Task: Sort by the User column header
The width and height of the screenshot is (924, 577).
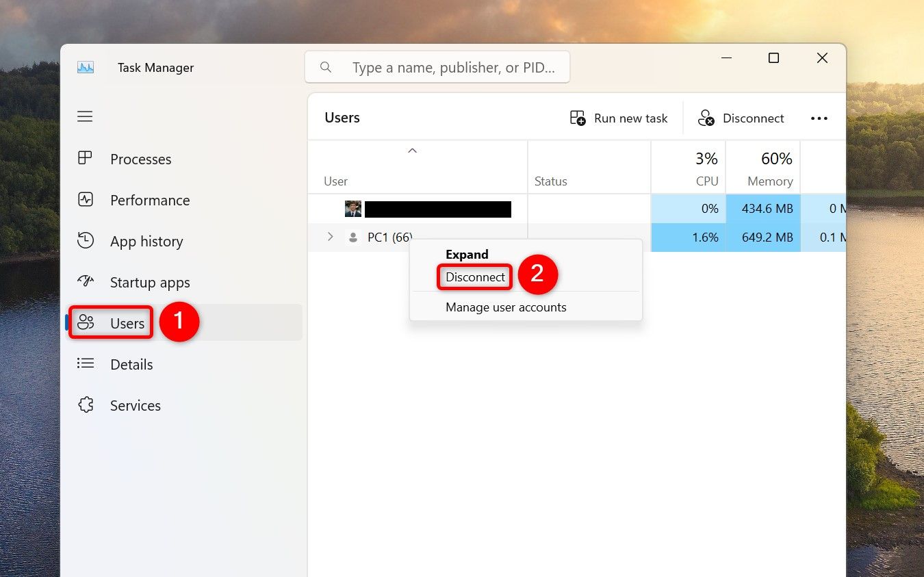Action: 418,167
